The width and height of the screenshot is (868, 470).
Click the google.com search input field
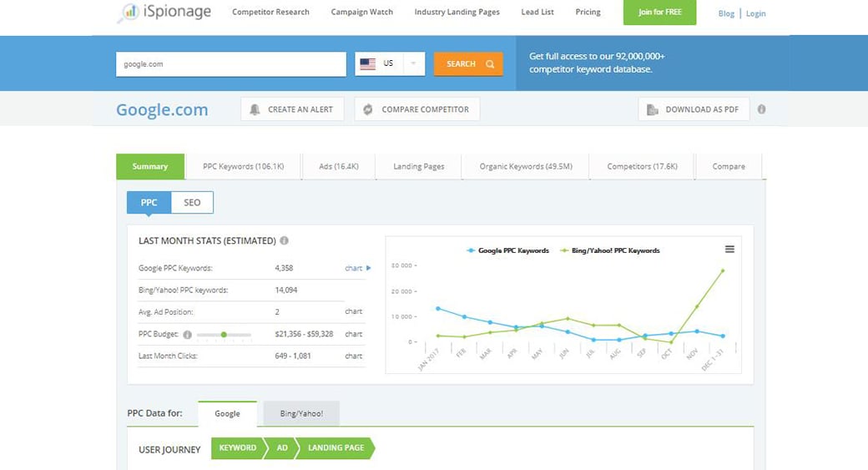(x=230, y=64)
